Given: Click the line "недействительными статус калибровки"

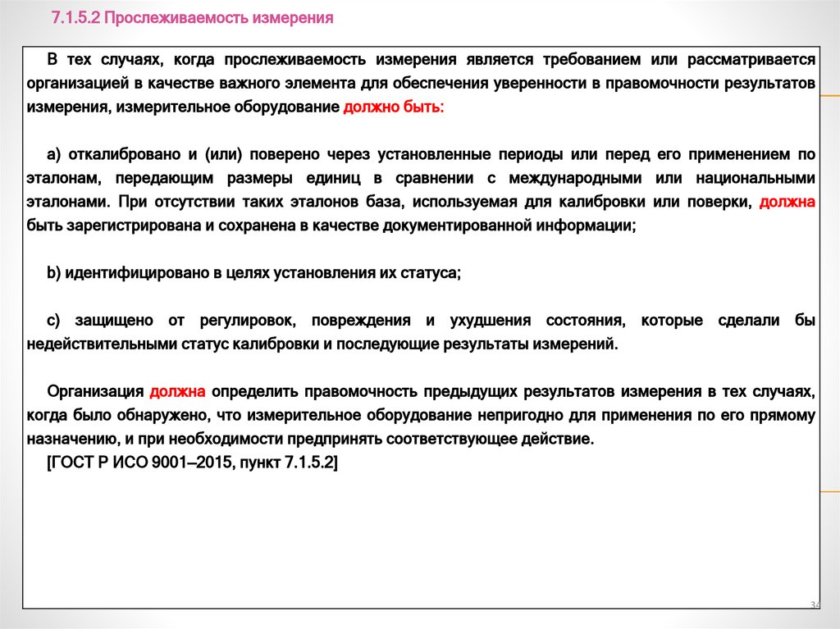Looking at the screenshot, I should [322, 344].
